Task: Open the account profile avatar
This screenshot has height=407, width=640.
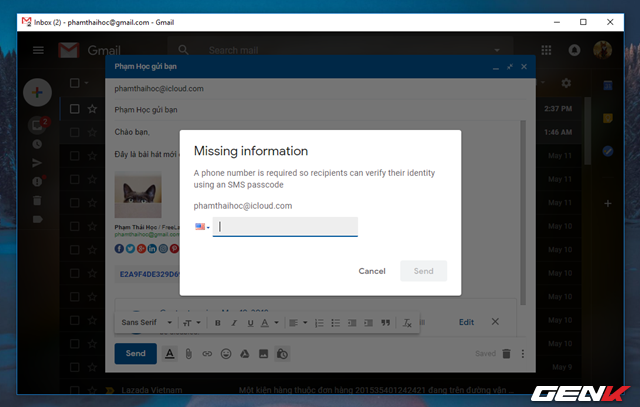Action: (x=602, y=50)
